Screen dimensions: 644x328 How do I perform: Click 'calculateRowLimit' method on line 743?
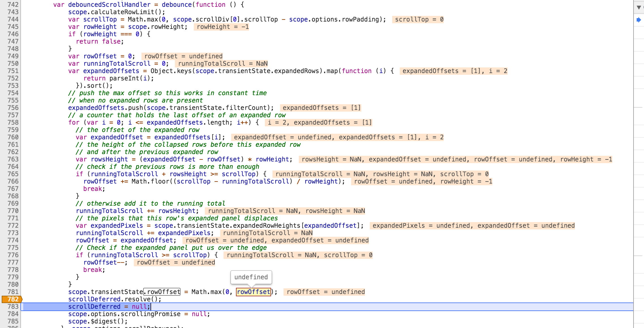122,12
